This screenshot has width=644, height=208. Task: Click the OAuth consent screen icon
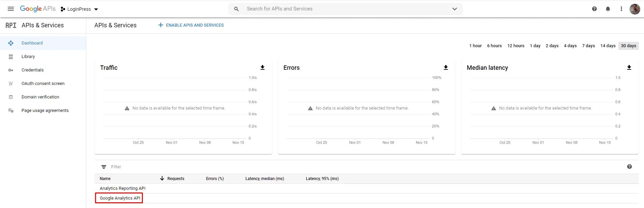coord(11,83)
